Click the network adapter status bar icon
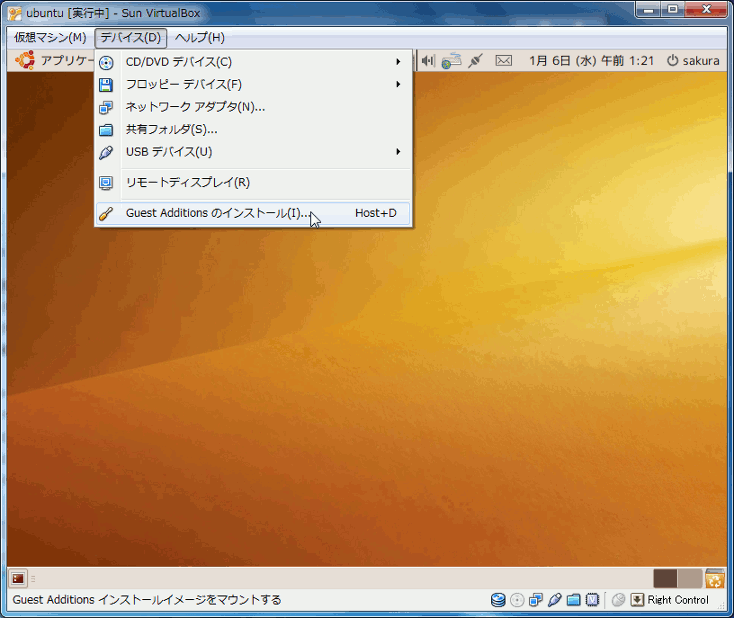Screen dimensions: 734x618 click(536, 600)
